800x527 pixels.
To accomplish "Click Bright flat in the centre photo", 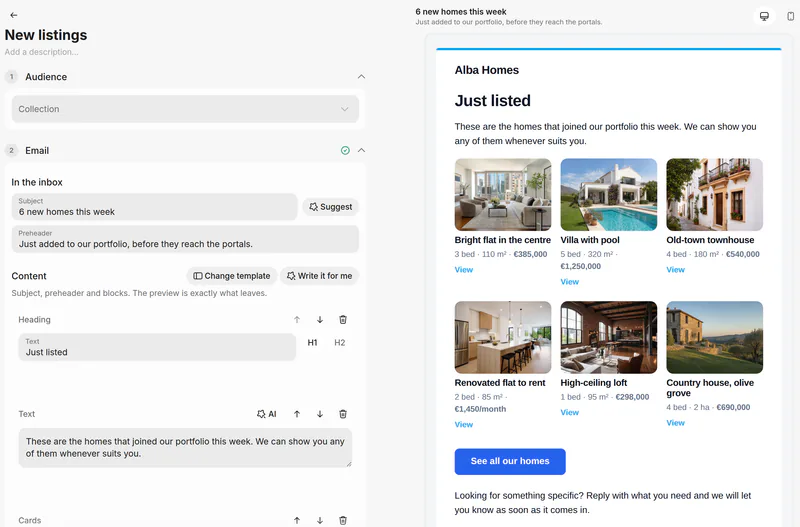I will [x=503, y=194].
